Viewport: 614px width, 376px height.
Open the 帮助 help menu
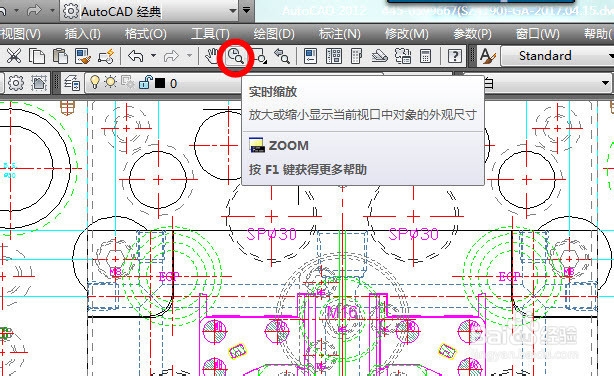(x=598, y=34)
